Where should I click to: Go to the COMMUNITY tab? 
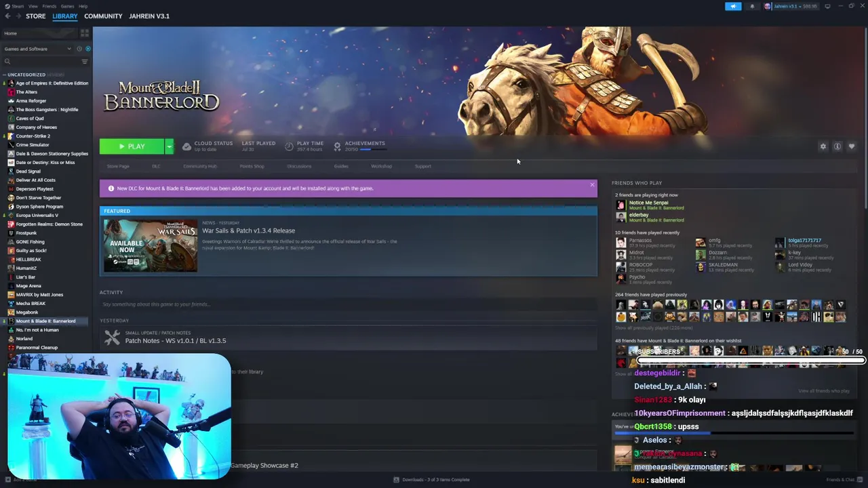pyautogui.click(x=103, y=16)
